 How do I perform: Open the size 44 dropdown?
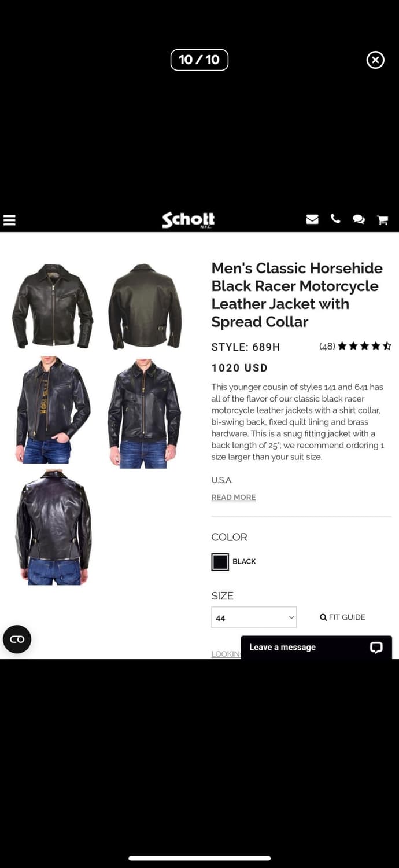pos(254,617)
